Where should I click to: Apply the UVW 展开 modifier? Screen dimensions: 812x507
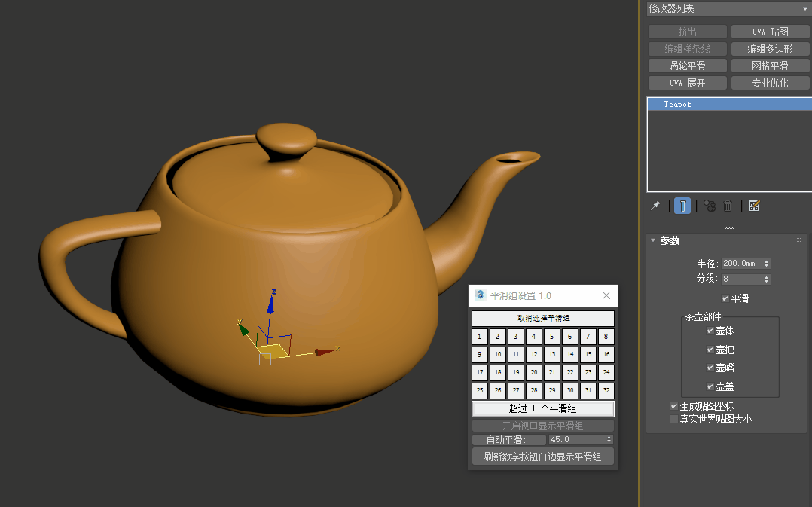click(x=687, y=83)
